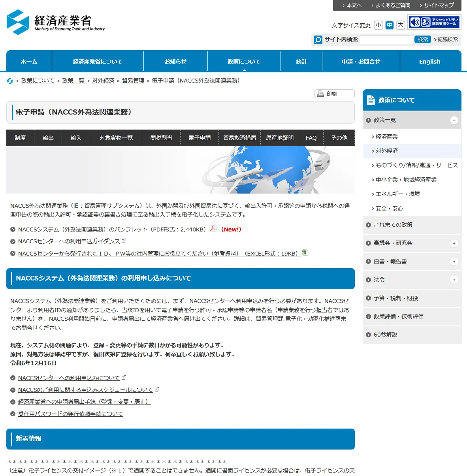Click the METI logo in the header
Screen dimensions: 467x476
56,22
